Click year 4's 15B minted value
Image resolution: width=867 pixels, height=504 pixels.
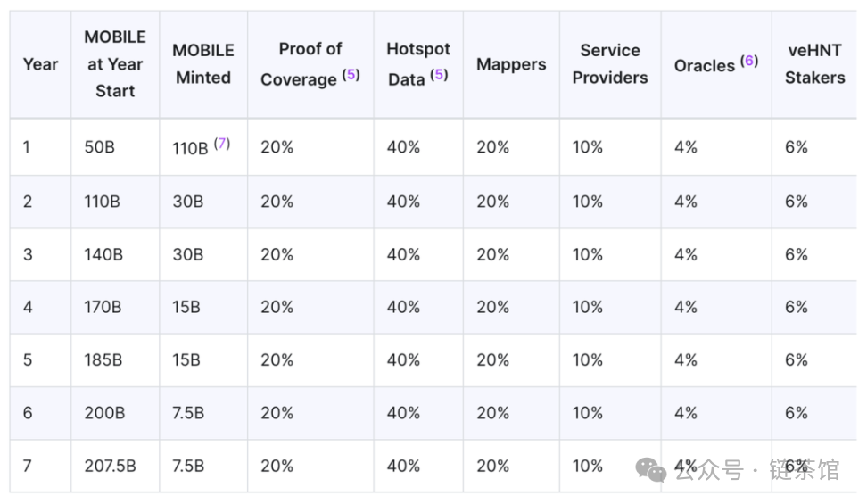pyautogui.click(x=186, y=307)
